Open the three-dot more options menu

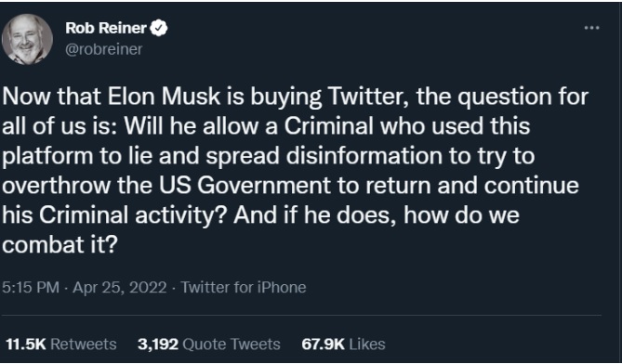pyautogui.click(x=591, y=28)
